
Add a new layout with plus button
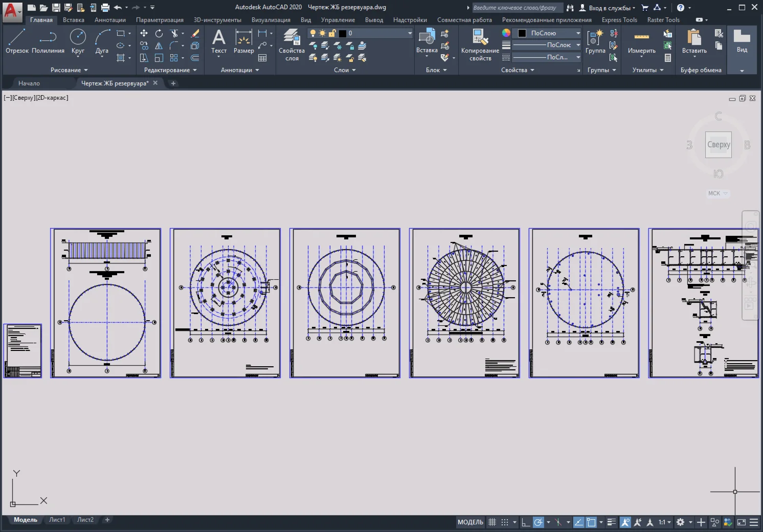tap(107, 520)
